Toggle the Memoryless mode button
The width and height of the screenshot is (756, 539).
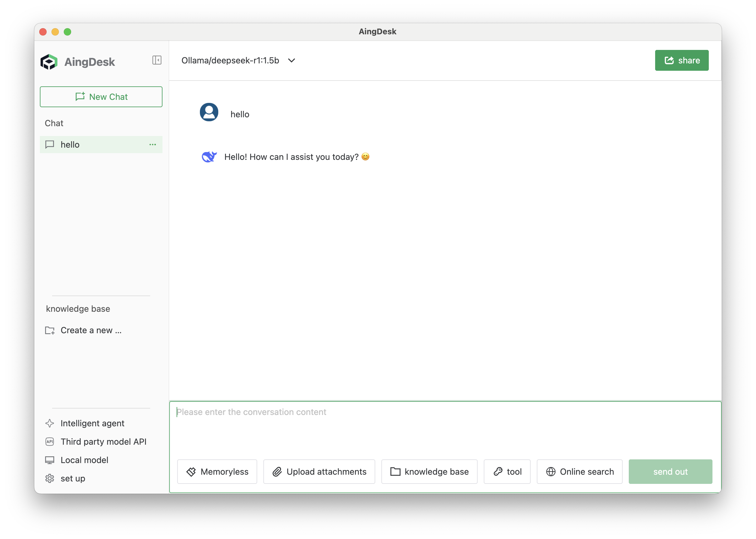click(x=217, y=472)
